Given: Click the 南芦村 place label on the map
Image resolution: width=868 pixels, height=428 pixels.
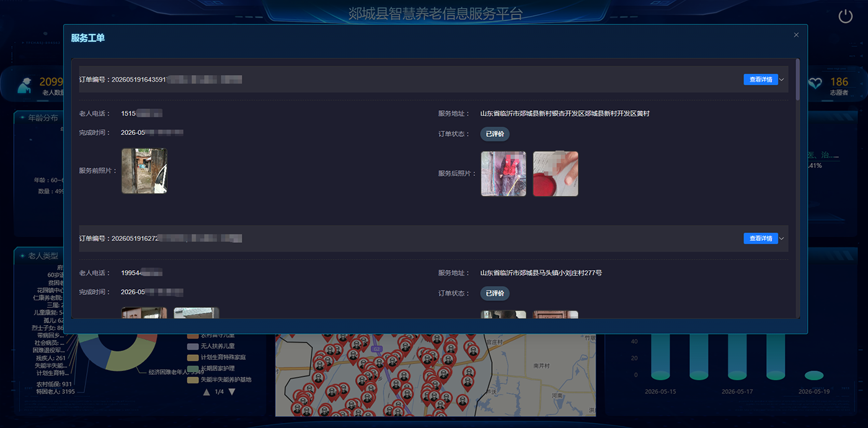Looking at the screenshot, I should pos(541,366).
